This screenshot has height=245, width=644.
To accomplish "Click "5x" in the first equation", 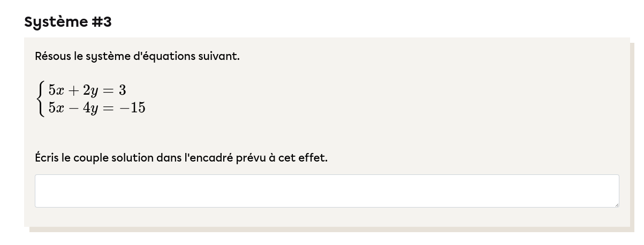I will 56,89.
